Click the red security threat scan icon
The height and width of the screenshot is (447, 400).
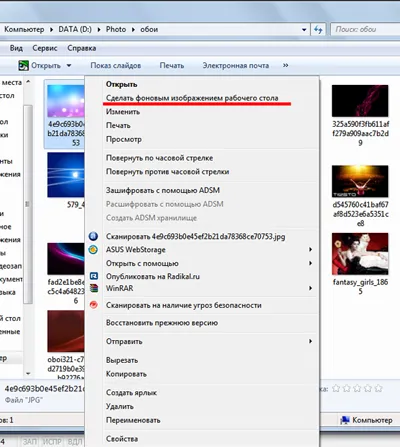[94, 305]
